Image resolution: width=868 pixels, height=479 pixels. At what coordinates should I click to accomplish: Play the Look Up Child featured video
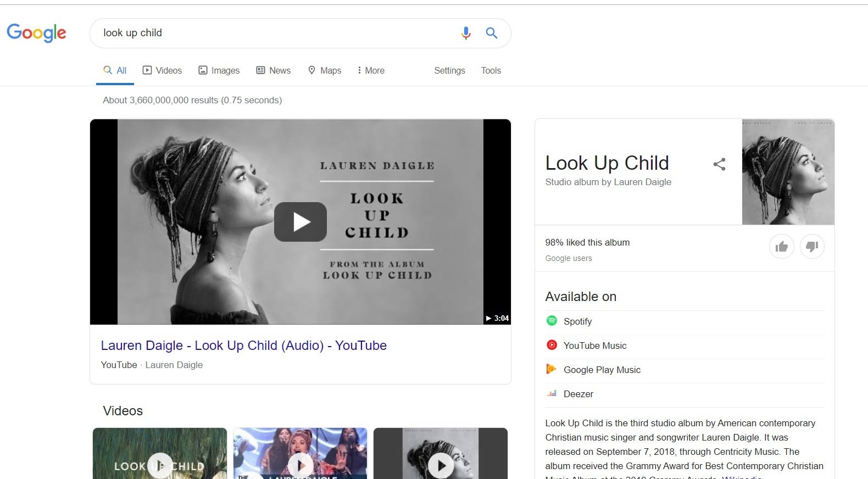point(301,222)
